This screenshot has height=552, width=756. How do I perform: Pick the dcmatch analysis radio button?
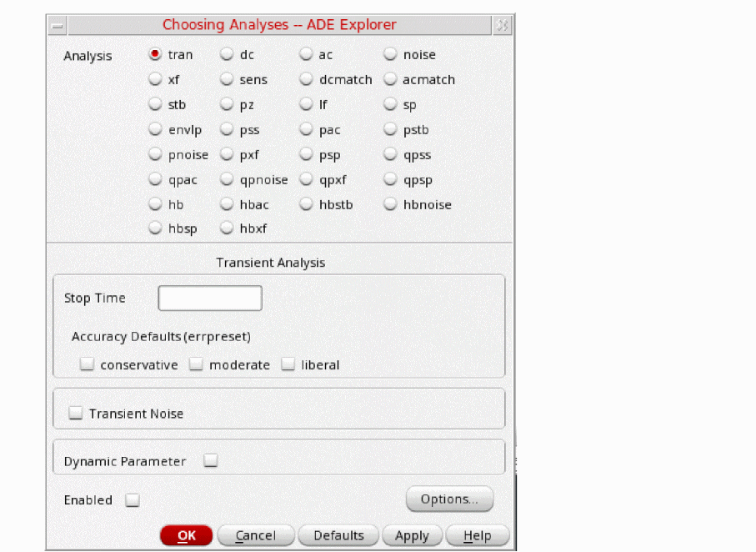tap(306, 79)
